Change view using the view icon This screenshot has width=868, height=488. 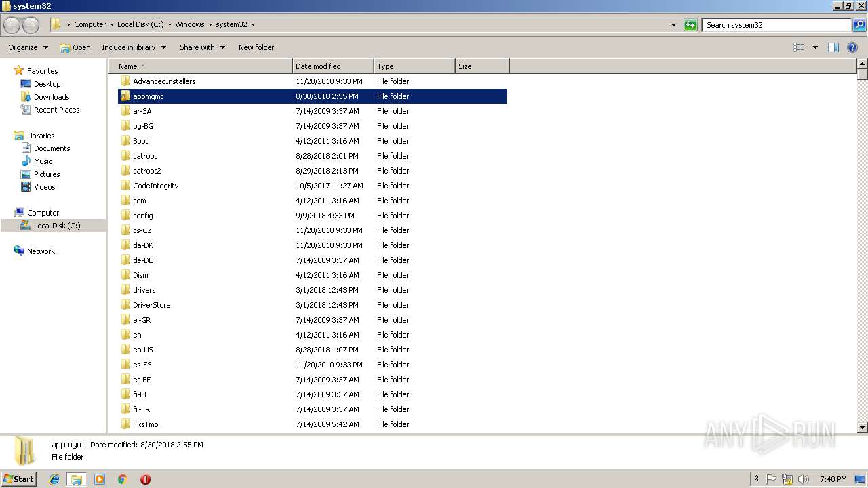[x=799, y=47]
